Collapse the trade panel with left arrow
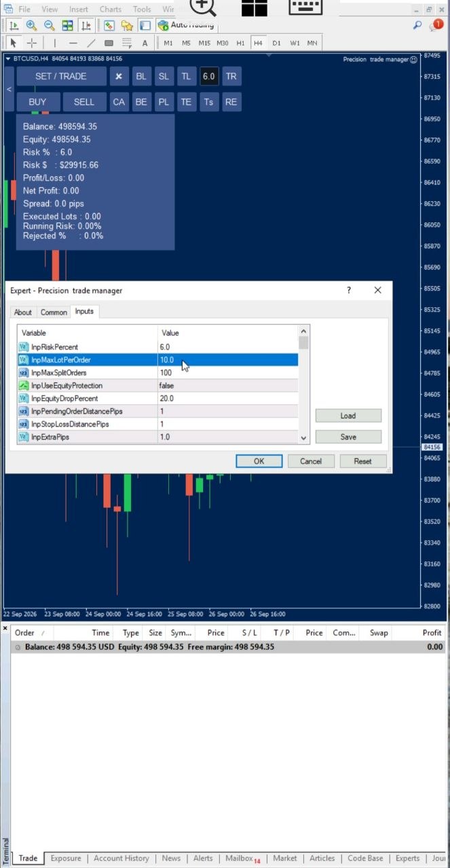Screen dimensions: 450x868 9,90
